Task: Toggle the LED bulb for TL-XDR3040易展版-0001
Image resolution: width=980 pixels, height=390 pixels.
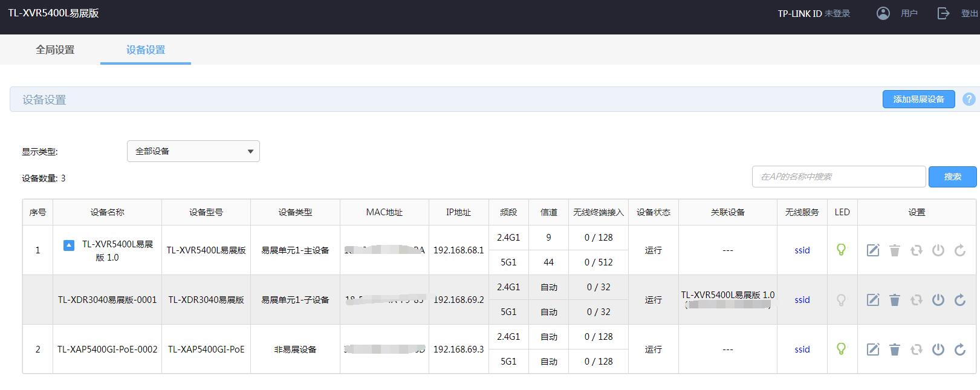Action: (841, 299)
